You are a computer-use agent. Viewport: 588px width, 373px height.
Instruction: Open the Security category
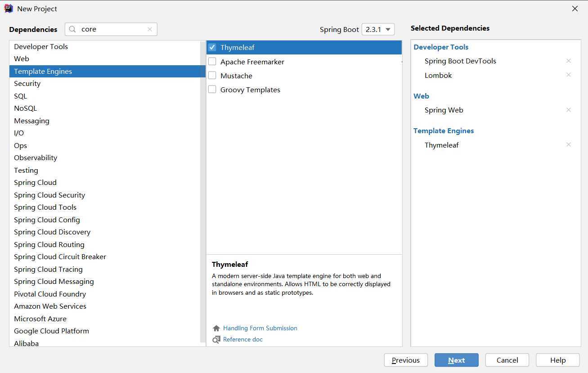(105, 84)
